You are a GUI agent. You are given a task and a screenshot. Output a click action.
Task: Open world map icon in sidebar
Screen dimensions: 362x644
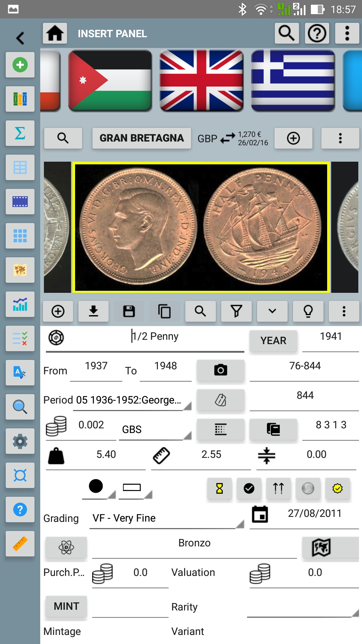(x=20, y=270)
